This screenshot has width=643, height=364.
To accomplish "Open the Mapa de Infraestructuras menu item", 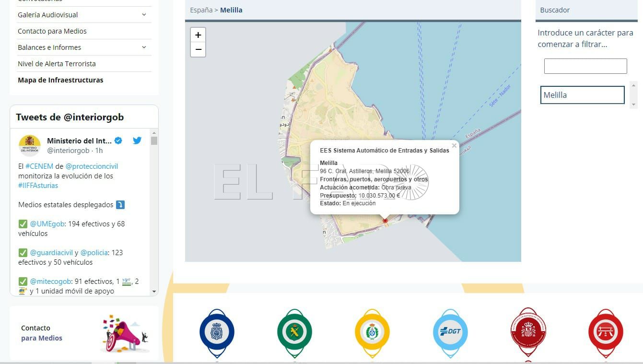I will pyautogui.click(x=60, y=80).
